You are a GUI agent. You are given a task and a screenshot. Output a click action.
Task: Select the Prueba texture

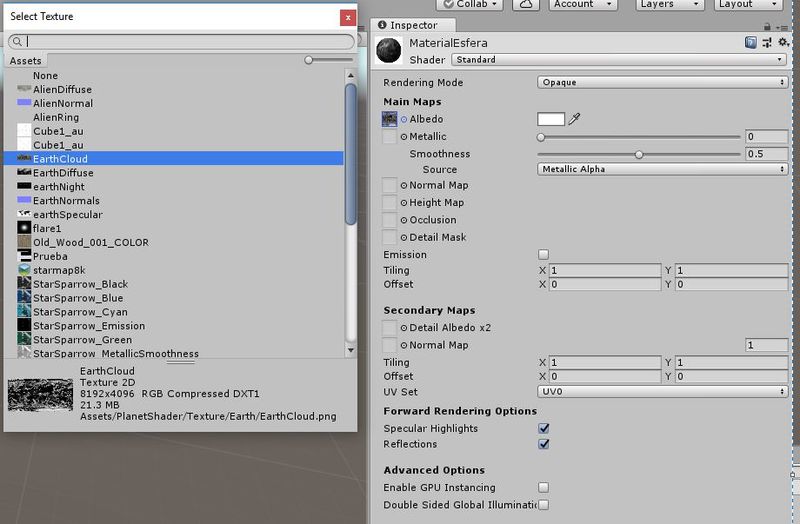173,256
